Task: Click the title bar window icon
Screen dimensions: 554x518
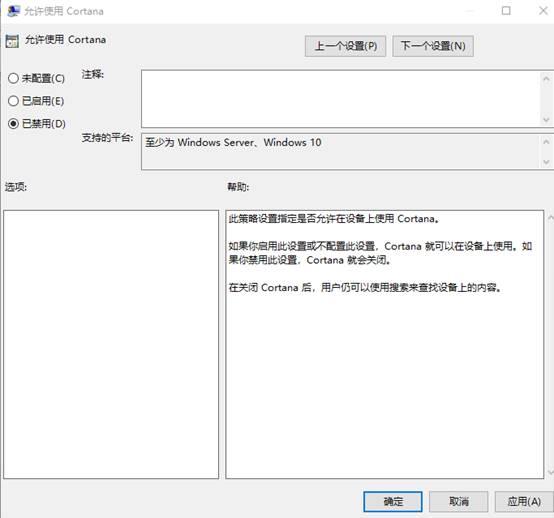Action: [13, 11]
